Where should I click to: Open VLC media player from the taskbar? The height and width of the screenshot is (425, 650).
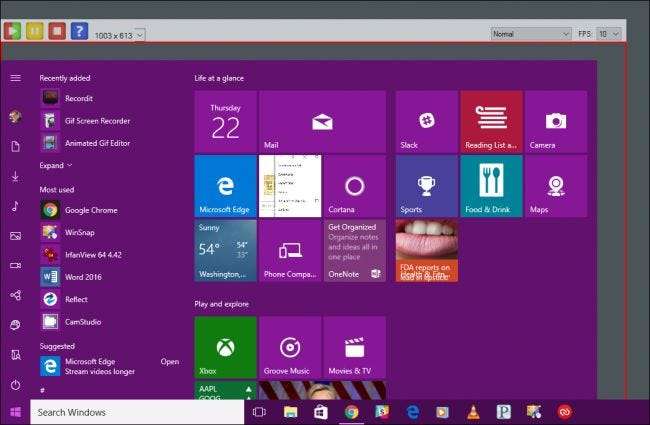(471, 411)
